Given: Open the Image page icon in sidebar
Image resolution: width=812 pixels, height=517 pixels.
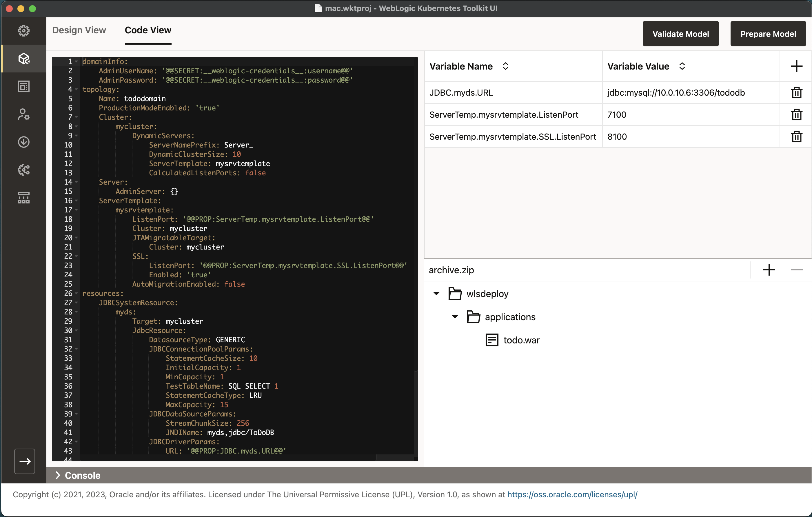Looking at the screenshot, I should [23, 87].
